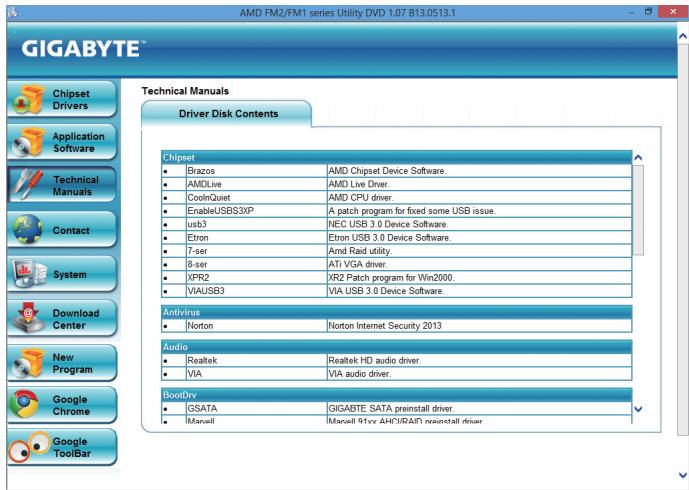Select the Etron entry name
The image size is (689, 490).
[198, 238]
